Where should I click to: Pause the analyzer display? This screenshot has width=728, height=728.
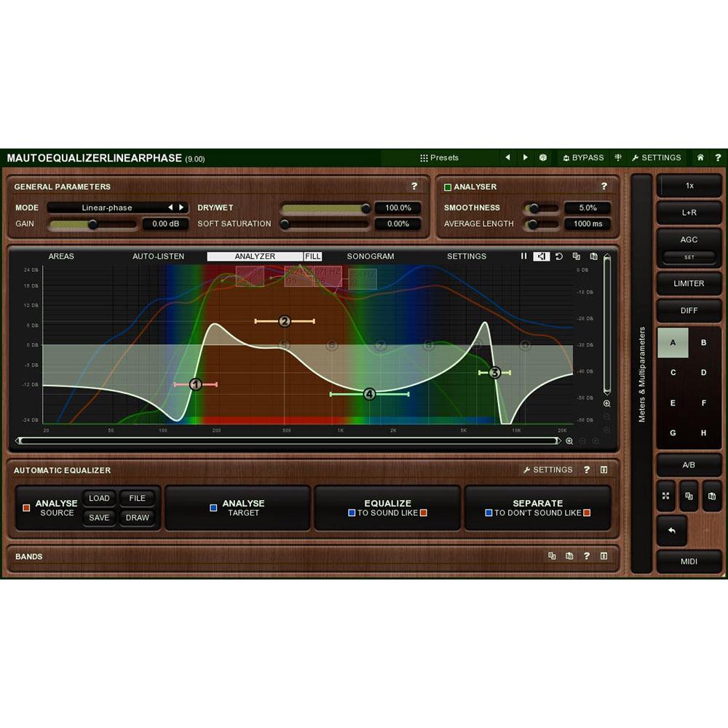(x=523, y=256)
